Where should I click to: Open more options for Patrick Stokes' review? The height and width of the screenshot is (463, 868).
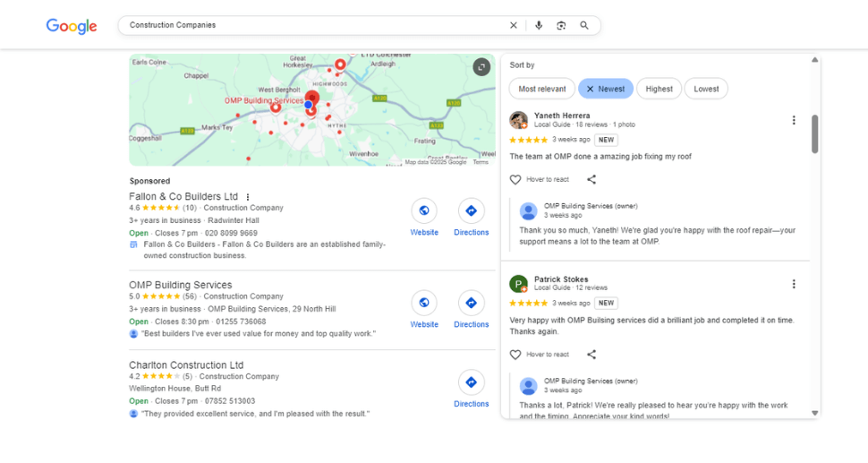tap(793, 284)
